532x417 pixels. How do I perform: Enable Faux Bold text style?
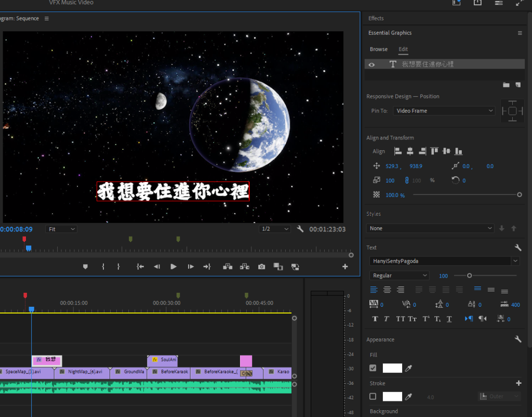(375, 319)
